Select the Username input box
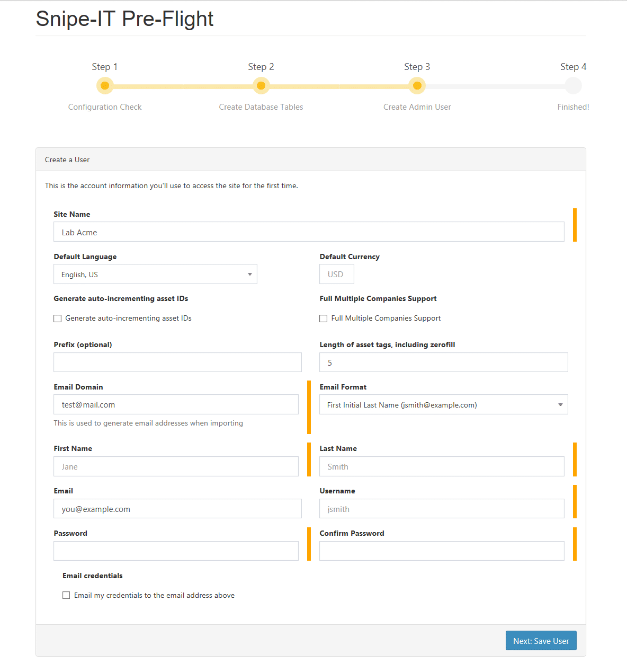This screenshot has width=627, height=672. [x=442, y=509]
